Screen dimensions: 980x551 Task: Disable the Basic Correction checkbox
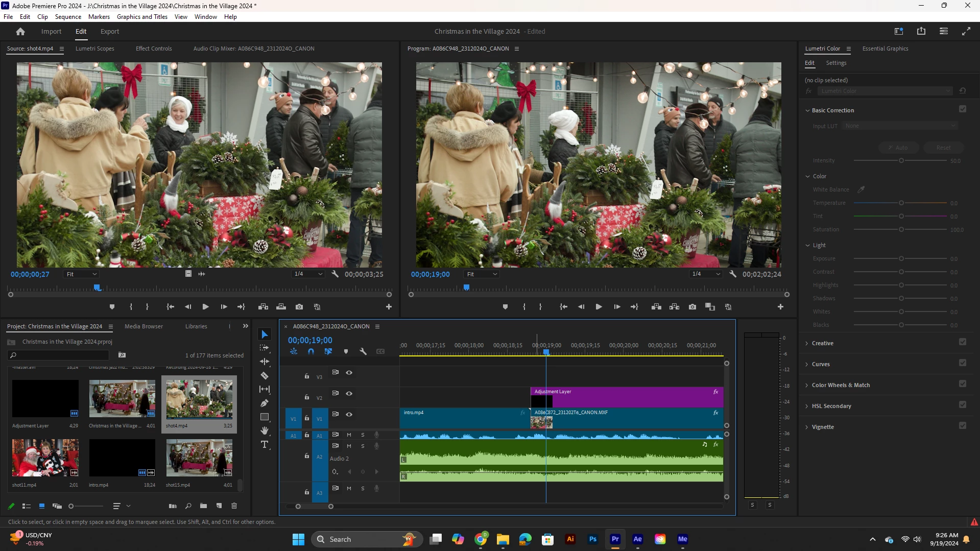click(x=963, y=109)
